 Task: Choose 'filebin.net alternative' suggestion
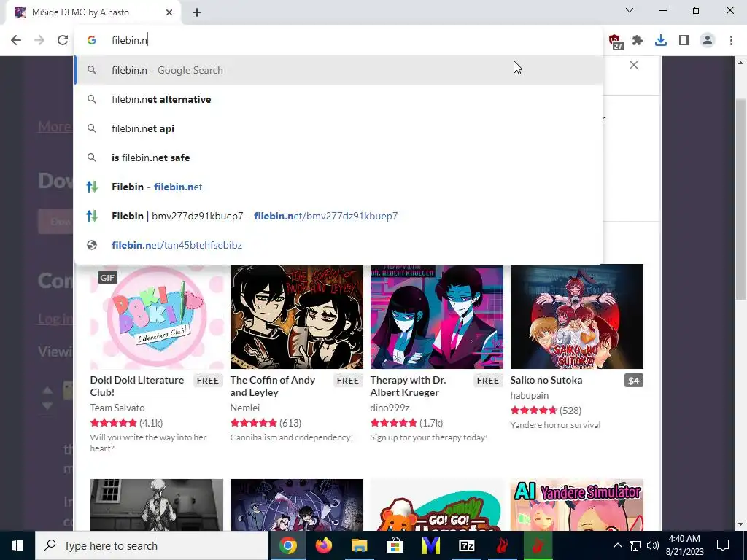pyautogui.click(x=338, y=99)
